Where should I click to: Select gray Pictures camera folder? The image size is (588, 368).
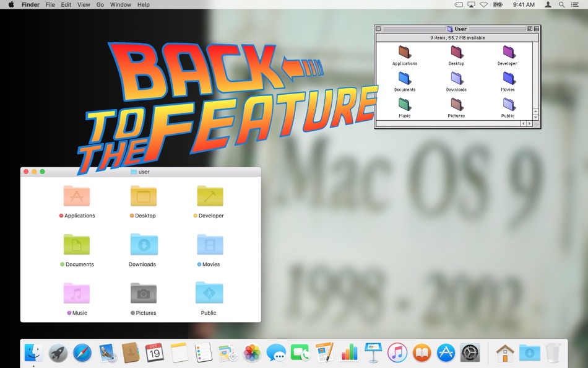[x=143, y=293]
